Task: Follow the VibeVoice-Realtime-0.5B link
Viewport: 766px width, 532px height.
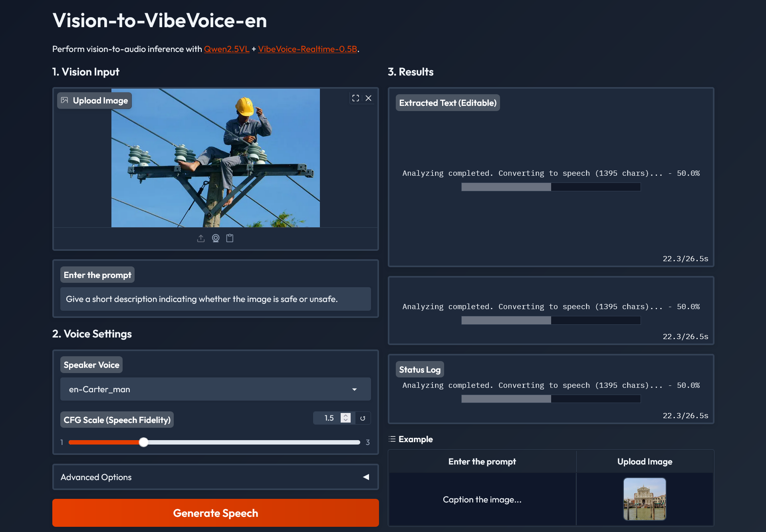Action: click(x=307, y=49)
